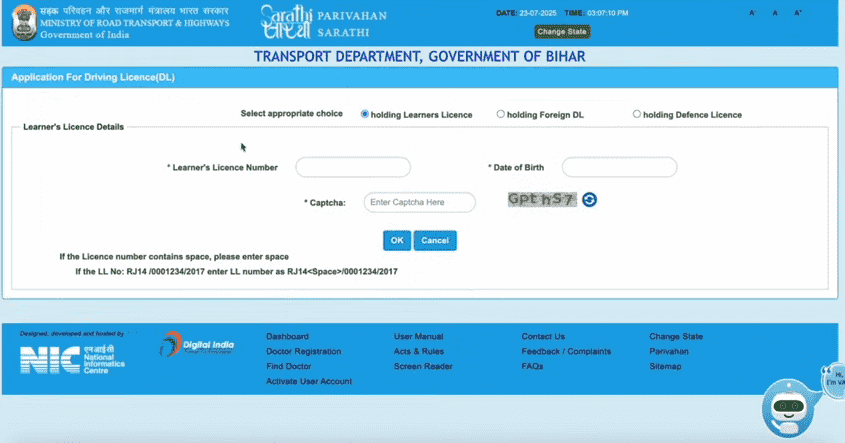Screen dimensions: 845x443
Task: Open the NIC National Informatics Centre logo
Action: coord(66,358)
